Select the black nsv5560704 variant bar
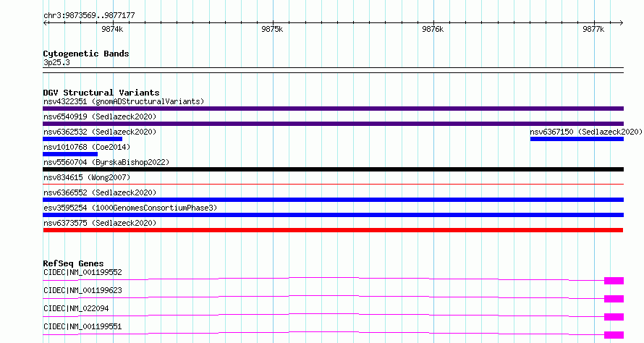 333,169
